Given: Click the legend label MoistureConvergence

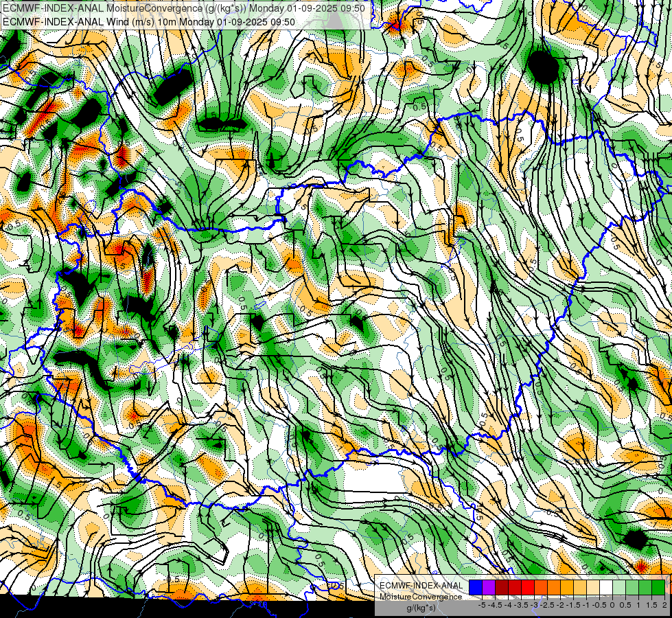Looking at the screenshot, I should point(421,597).
